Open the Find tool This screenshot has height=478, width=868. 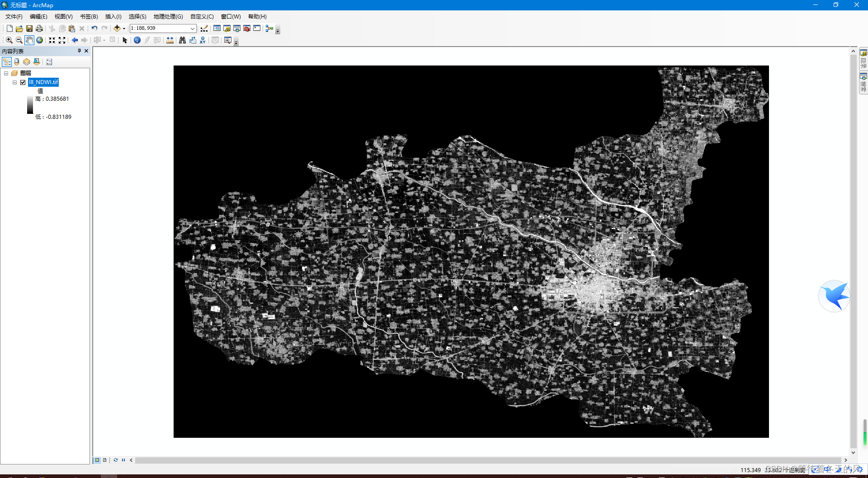tap(182, 40)
